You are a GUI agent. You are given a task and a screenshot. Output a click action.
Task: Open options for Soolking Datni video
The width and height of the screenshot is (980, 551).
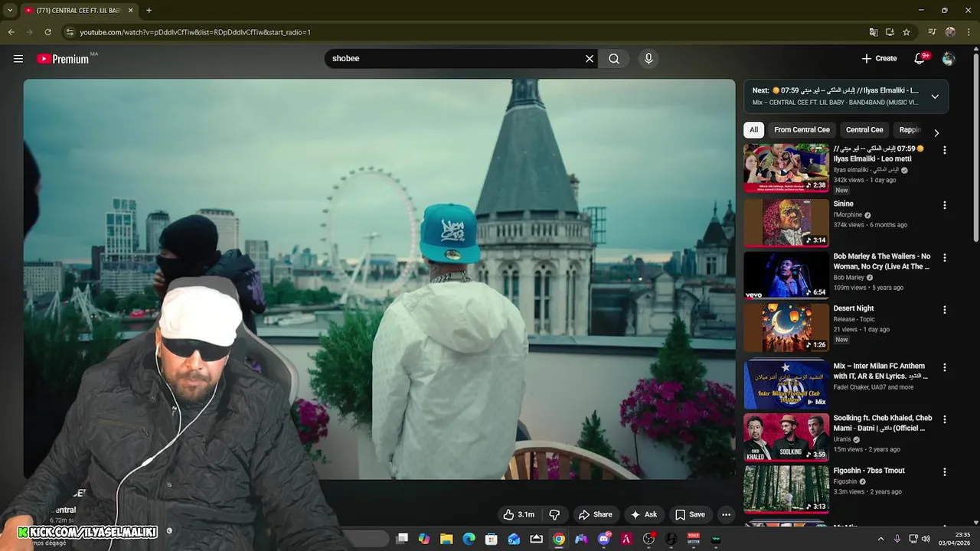[944, 419]
